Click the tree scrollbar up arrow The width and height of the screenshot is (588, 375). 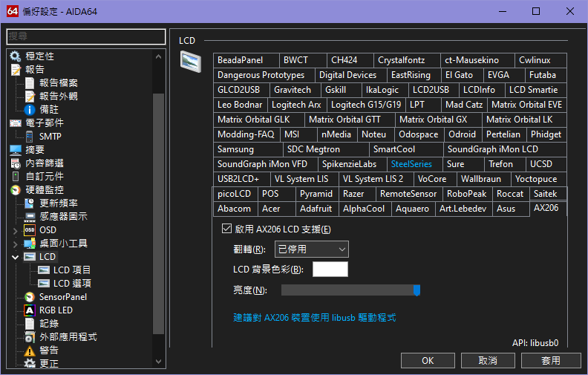158,56
